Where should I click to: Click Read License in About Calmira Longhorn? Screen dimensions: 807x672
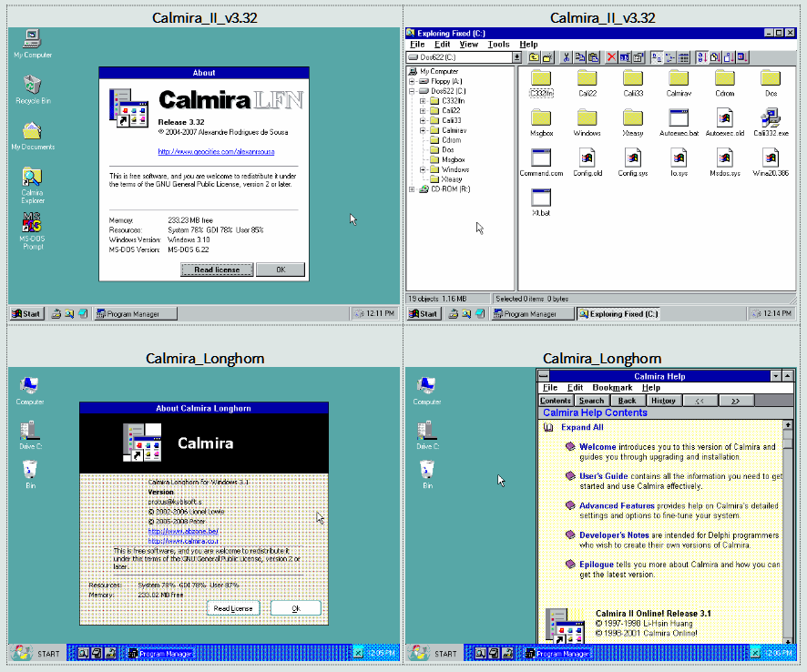click(233, 608)
